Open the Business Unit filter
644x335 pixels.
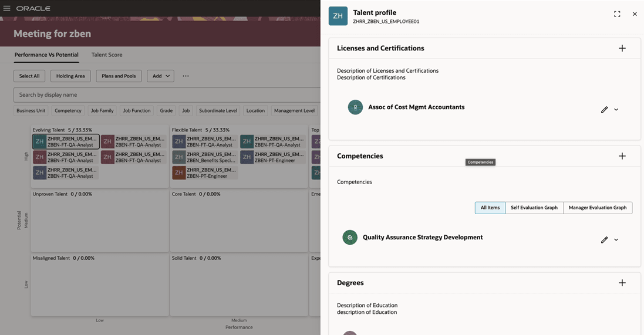[x=31, y=110]
